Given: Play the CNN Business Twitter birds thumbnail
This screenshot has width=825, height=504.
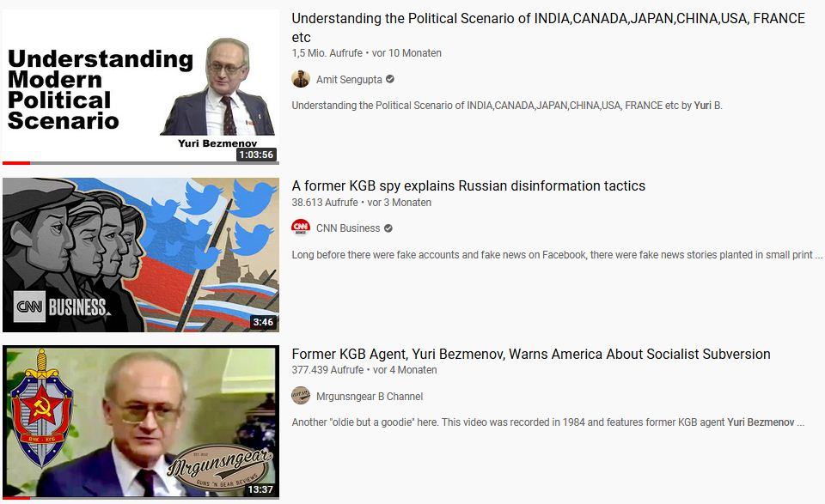Looking at the screenshot, I should tap(140, 255).
